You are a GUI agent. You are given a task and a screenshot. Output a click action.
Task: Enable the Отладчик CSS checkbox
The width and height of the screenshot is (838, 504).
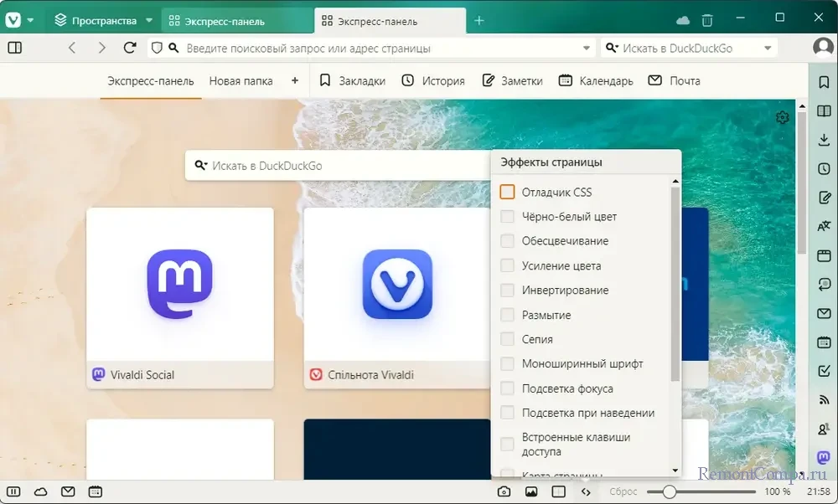(507, 192)
